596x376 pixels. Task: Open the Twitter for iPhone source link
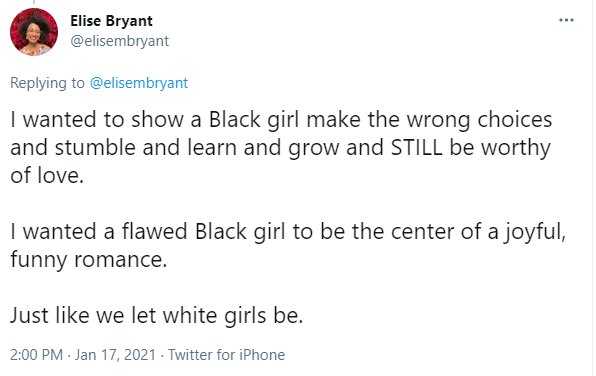click(227, 355)
